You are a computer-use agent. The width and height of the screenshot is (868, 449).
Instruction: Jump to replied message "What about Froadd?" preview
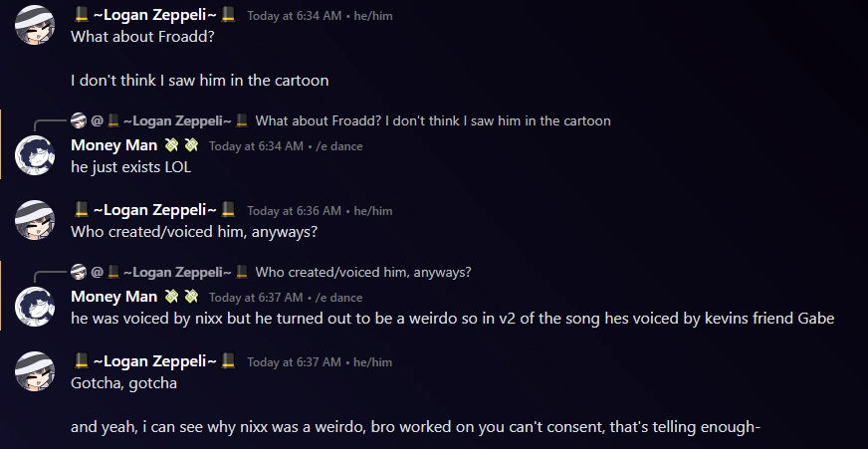point(433,121)
